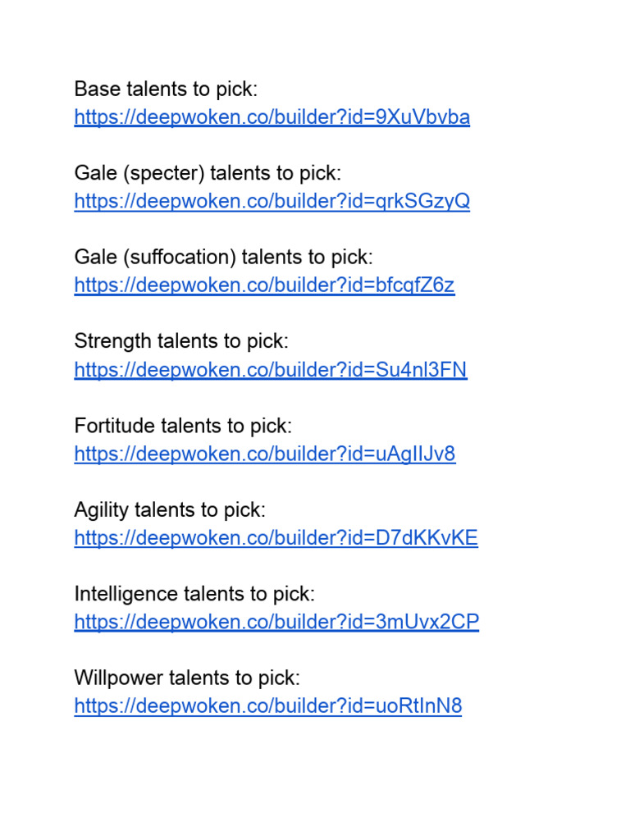
Task: Click the "Intelligence talents to pick:" heading
Action: [x=194, y=594]
